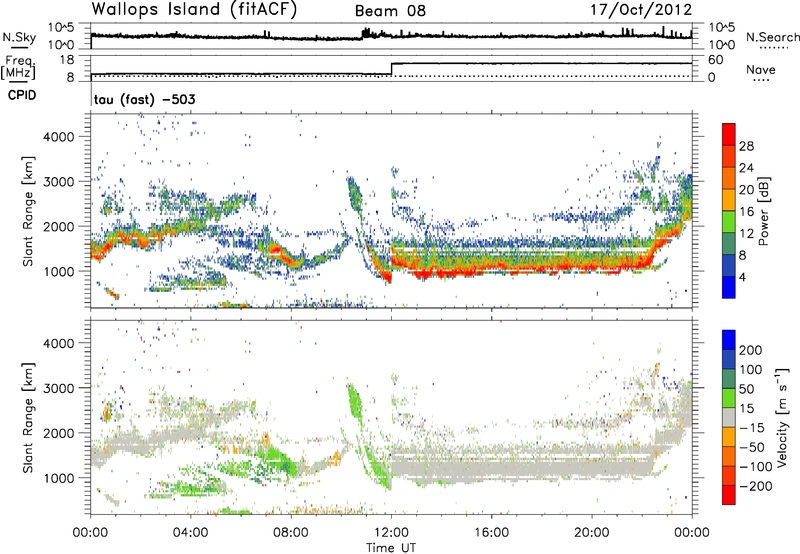Click the '200' velocity scale value

(751, 350)
